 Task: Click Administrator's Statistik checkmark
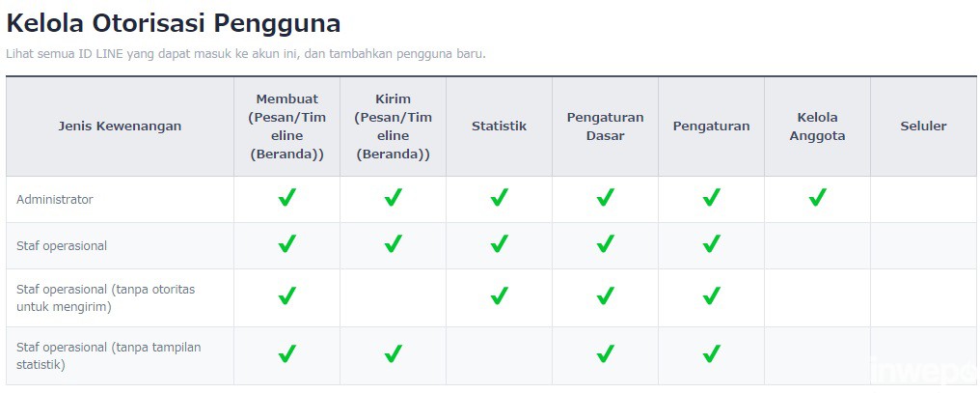[x=499, y=198]
